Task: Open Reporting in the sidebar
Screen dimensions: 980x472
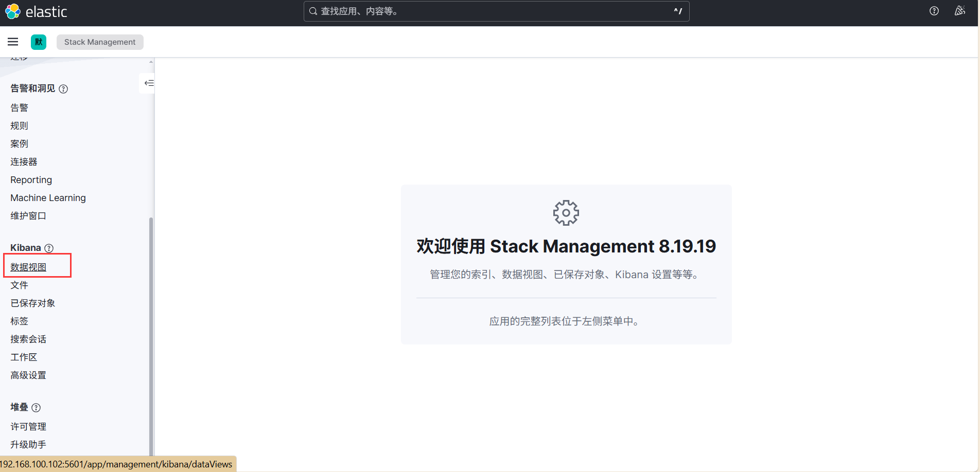Action: 31,180
